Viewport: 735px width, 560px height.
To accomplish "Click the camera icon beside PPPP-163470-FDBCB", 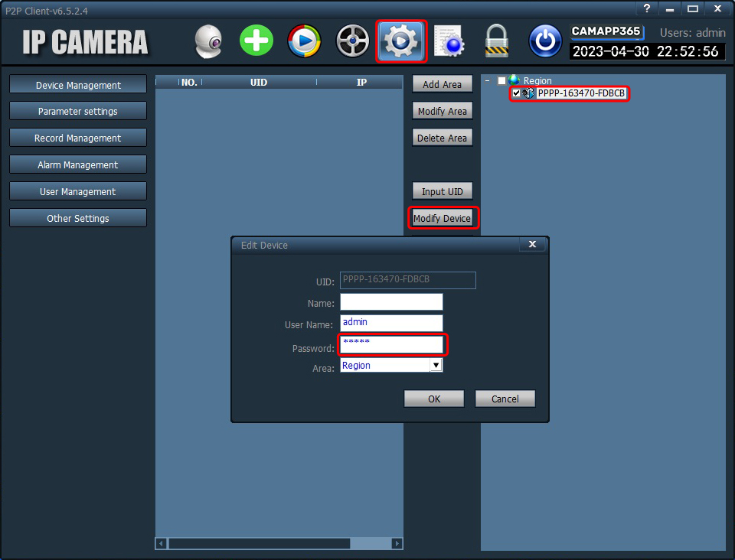I will pos(528,93).
